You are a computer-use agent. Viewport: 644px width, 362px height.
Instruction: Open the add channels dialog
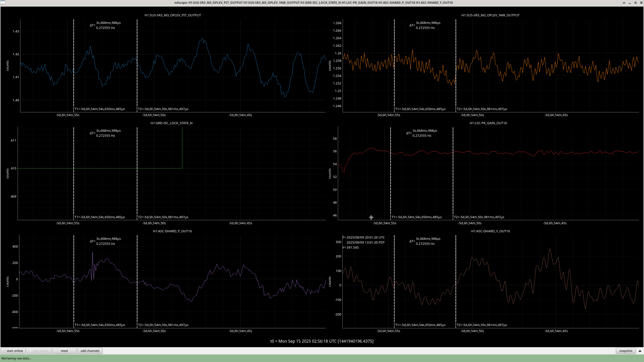90,351
